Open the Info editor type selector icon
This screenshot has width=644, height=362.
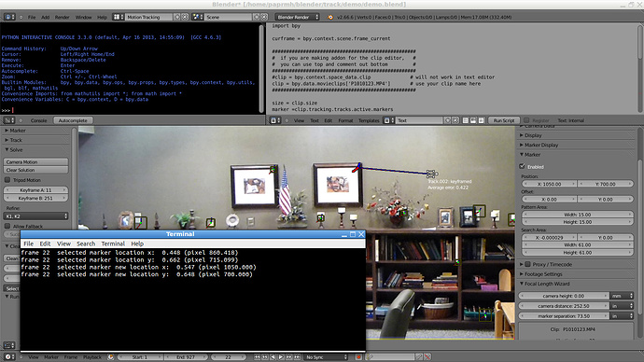[x=9, y=17]
